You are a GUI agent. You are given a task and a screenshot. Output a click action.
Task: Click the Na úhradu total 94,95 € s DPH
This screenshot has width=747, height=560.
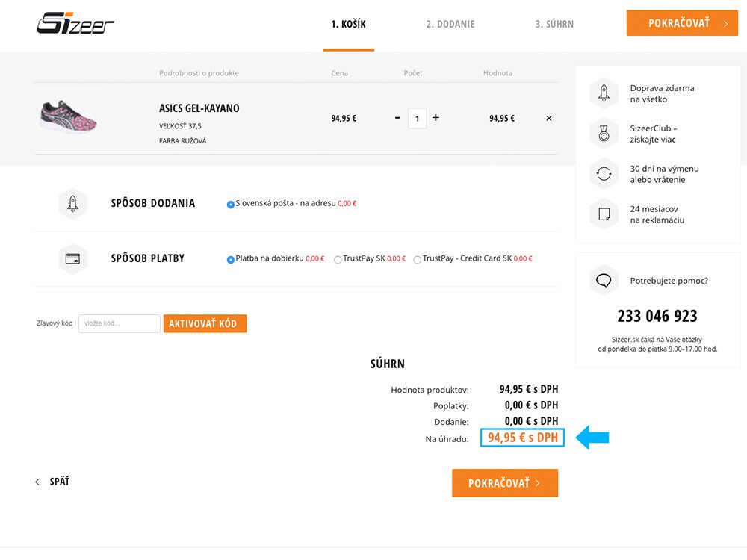(523, 438)
